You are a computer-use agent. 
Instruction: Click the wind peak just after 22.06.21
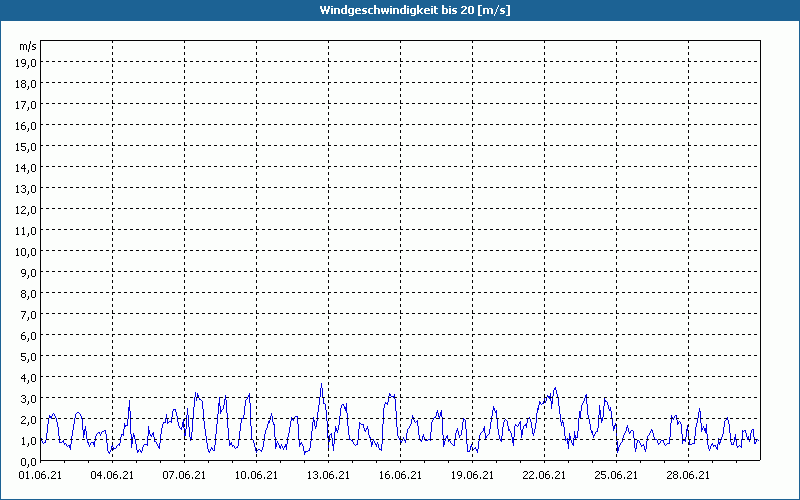[x=556, y=388]
